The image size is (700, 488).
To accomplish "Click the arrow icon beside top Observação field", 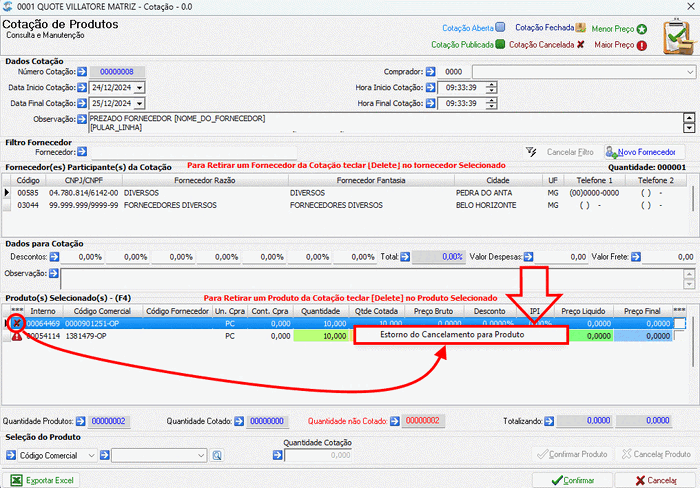I will click(x=82, y=119).
